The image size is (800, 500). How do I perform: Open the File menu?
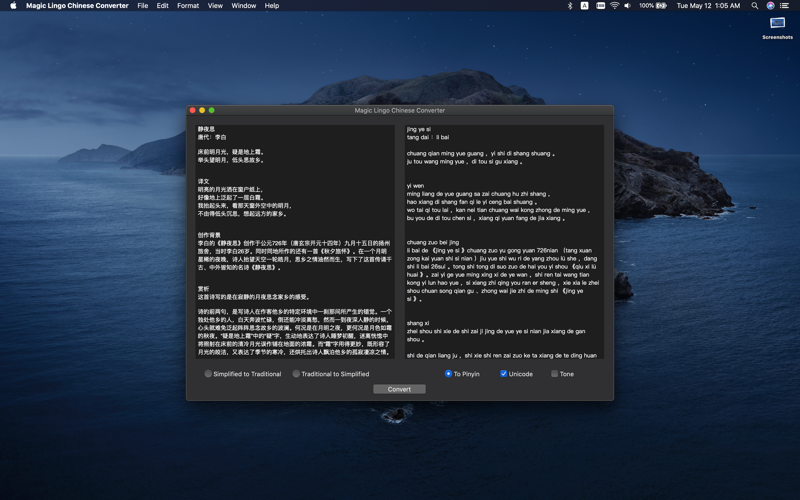pos(142,6)
